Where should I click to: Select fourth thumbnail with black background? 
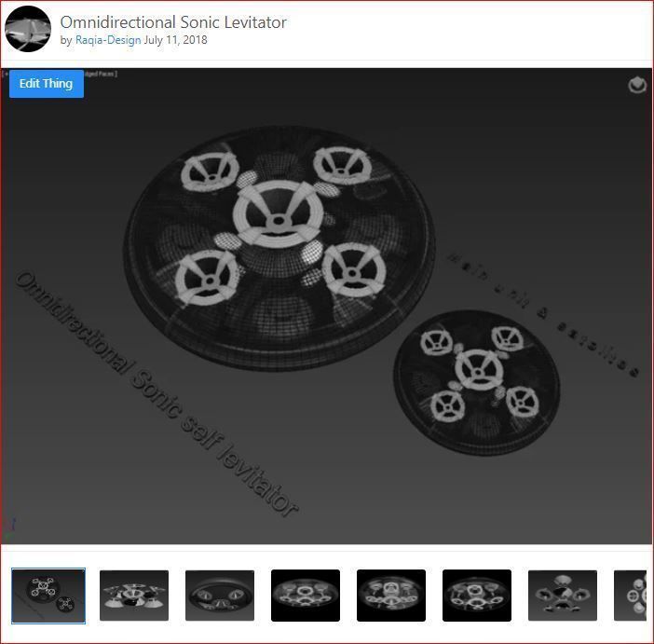pos(306,596)
